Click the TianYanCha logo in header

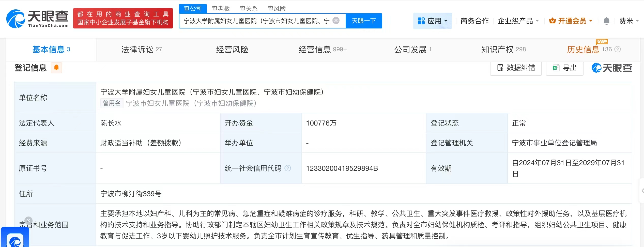(x=37, y=19)
